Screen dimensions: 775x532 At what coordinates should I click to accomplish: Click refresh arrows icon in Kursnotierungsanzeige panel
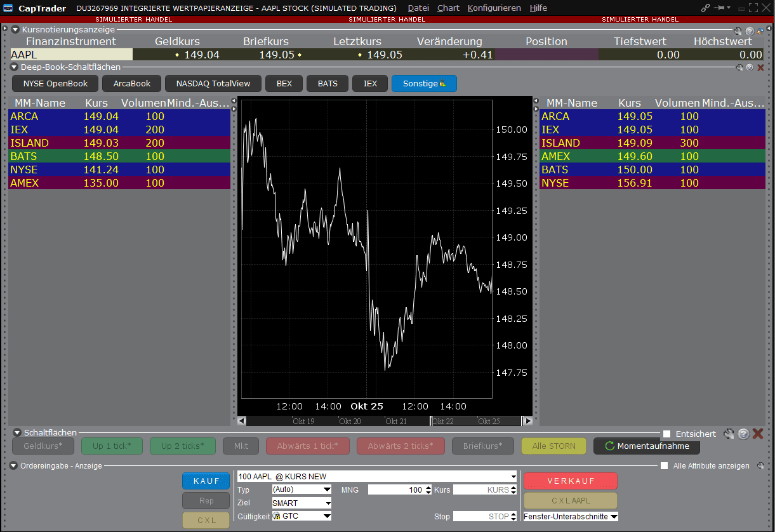760,30
